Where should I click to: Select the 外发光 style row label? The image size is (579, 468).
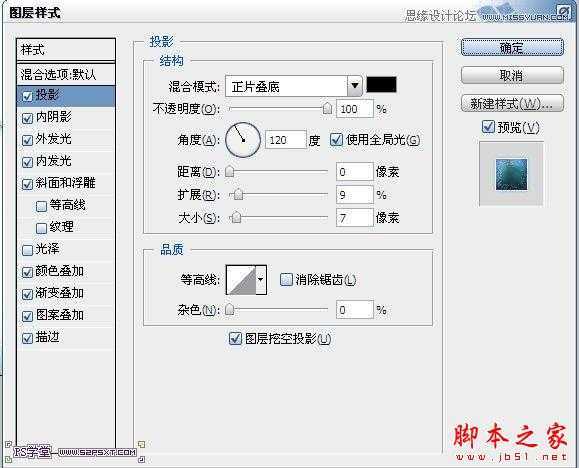pyautogui.click(x=54, y=139)
